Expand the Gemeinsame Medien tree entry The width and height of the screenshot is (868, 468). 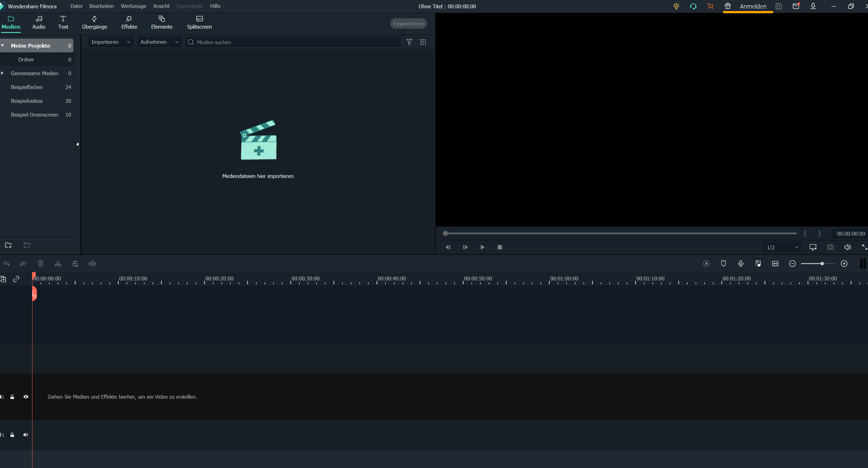(x=3, y=73)
